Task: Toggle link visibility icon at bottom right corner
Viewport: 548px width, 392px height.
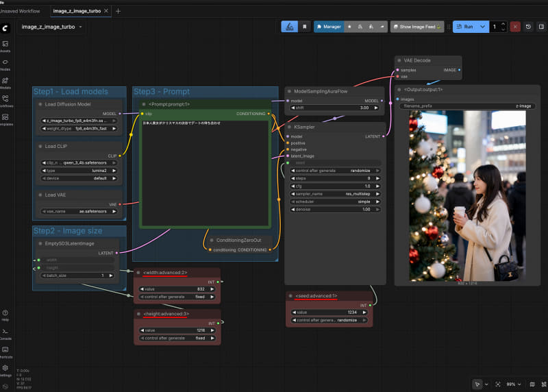Action: [x=544, y=384]
